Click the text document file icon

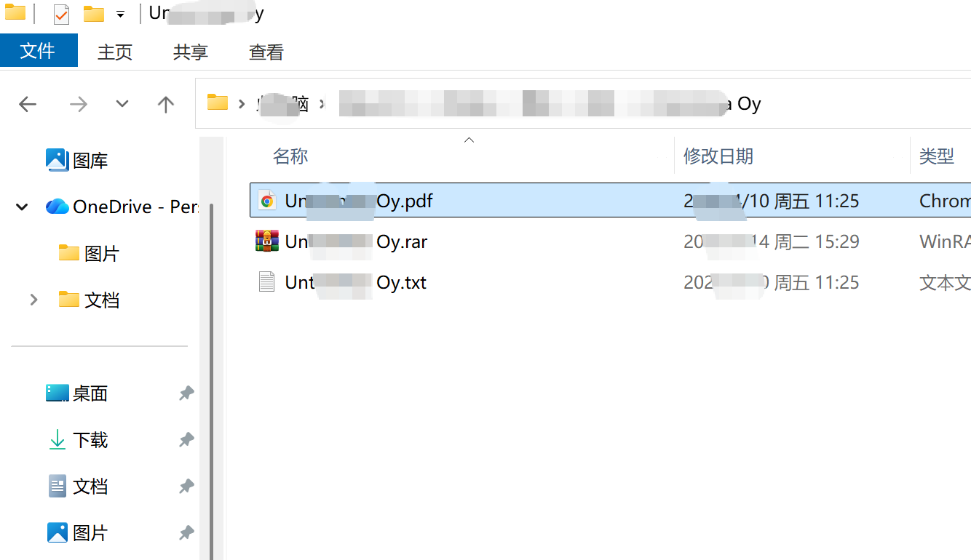click(267, 281)
